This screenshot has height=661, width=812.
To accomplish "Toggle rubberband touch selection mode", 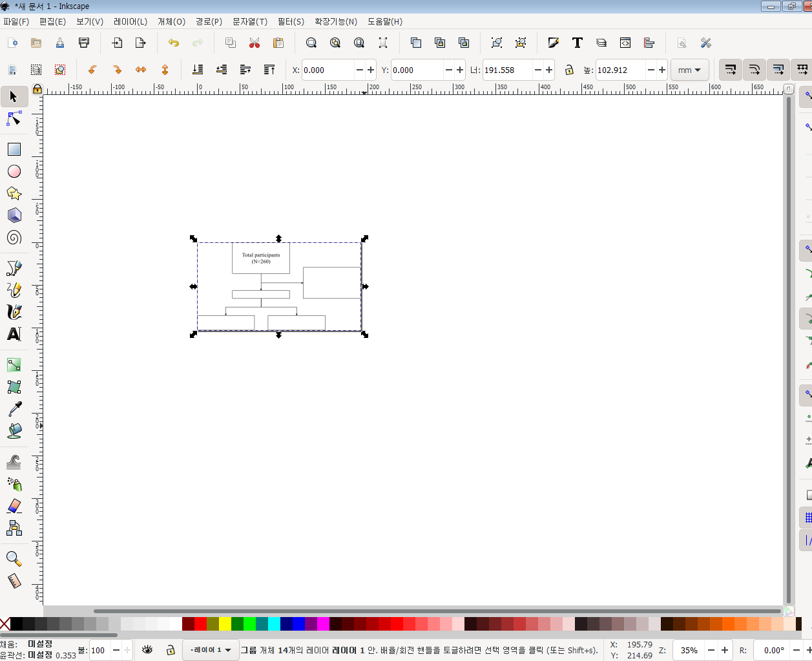I will (x=60, y=70).
